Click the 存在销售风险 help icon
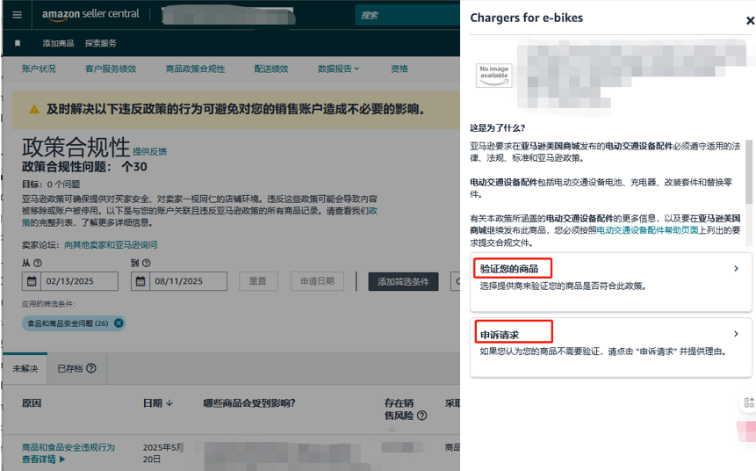Image resolution: width=756 pixels, height=471 pixels. 422,415
